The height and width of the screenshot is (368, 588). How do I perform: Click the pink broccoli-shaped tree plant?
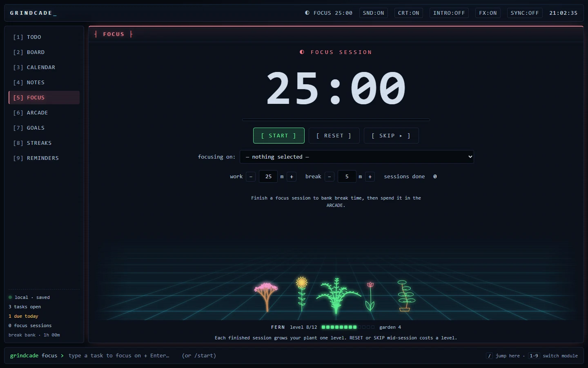[266, 297]
